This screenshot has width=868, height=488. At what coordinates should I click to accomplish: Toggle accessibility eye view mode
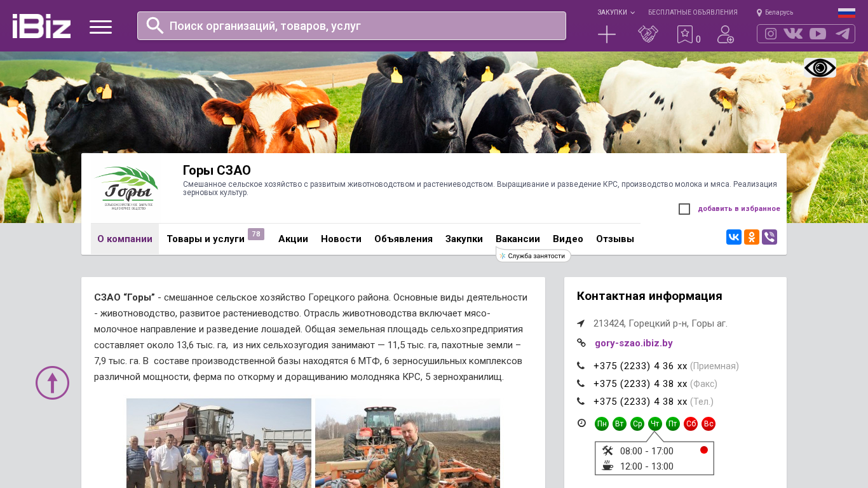[x=820, y=68]
